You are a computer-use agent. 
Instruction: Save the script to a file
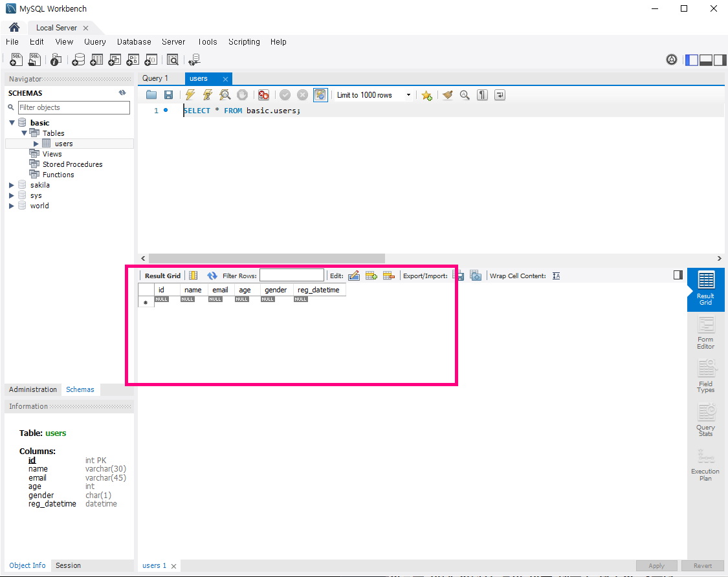168,94
